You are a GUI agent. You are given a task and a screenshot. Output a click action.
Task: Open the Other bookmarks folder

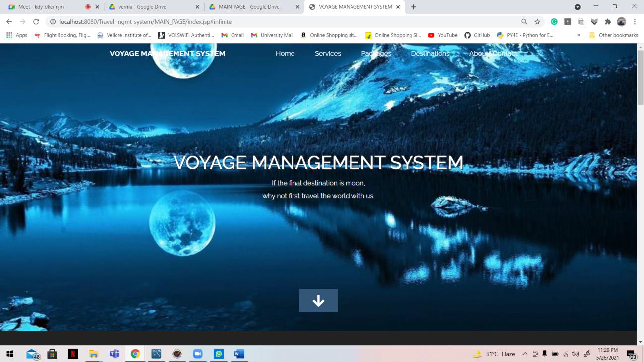click(x=613, y=35)
